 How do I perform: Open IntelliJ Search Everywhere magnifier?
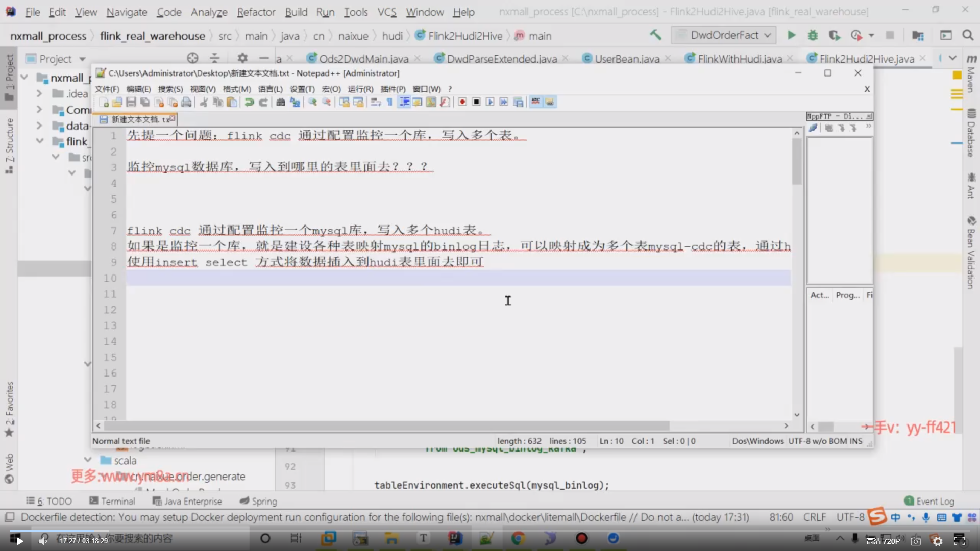967,35
